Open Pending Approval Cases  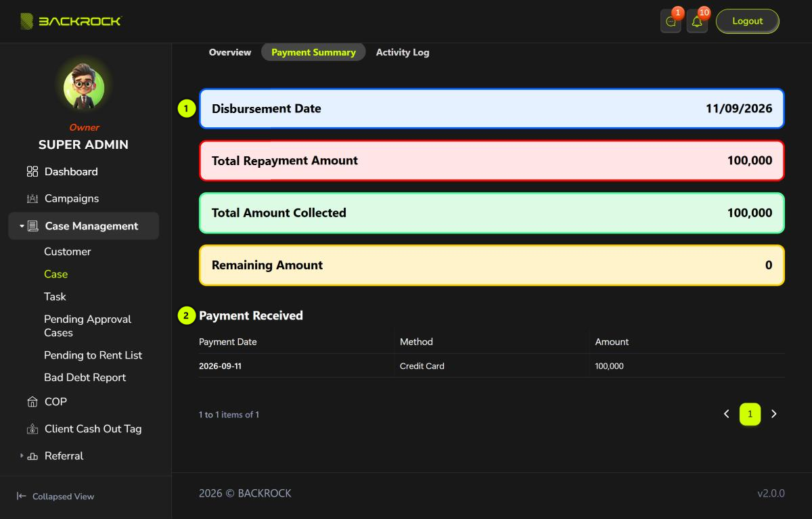pos(88,326)
